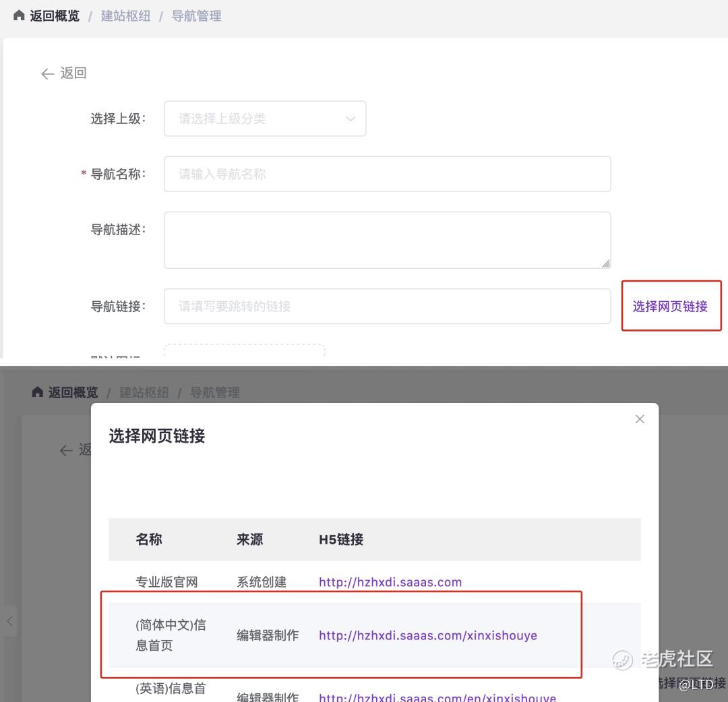
Task: Click 编辑器制作 in the 简体中文 row
Action: pyautogui.click(x=268, y=635)
